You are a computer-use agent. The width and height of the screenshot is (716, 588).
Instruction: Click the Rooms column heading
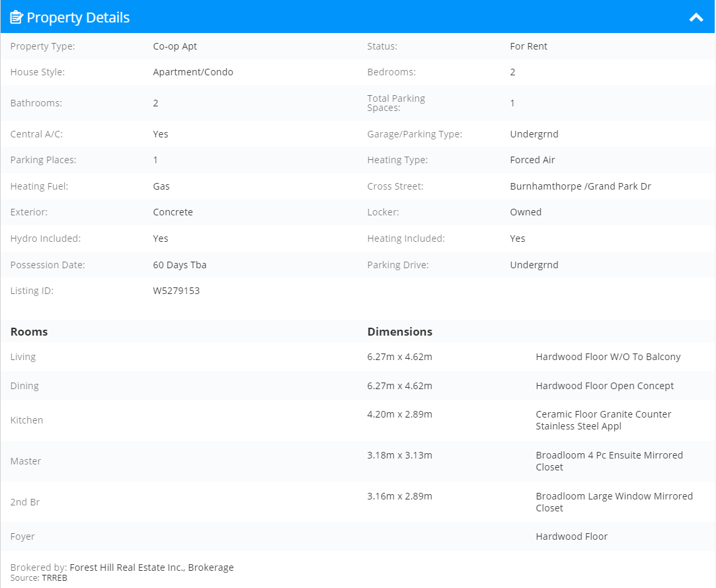[x=29, y=332]
